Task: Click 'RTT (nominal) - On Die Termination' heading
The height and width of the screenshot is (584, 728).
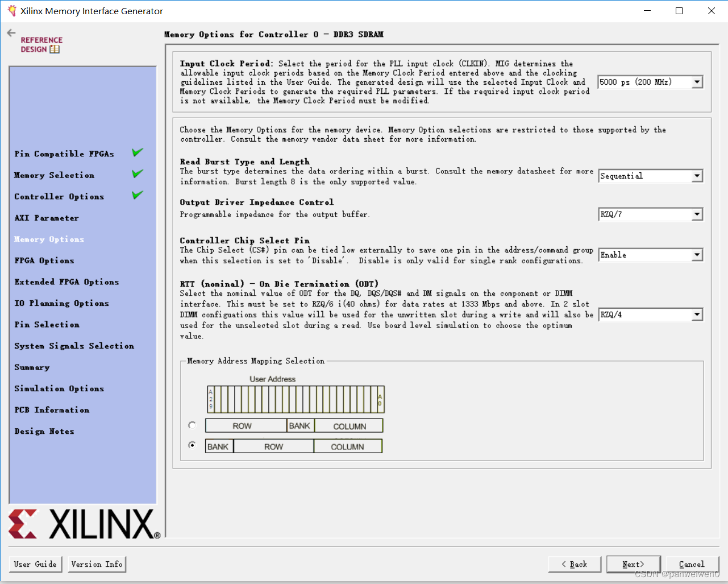Action: [x=279, y=284]
